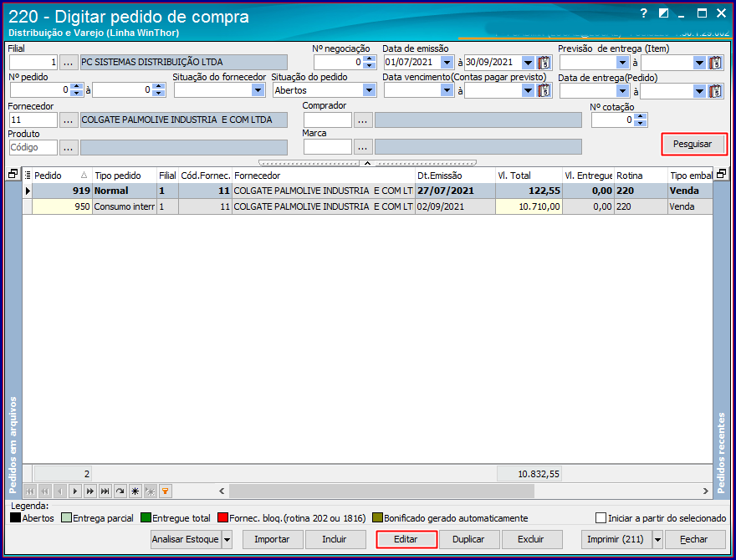
Task: Increase first Nº pedido value with stepper
Action: coord(77,87)
